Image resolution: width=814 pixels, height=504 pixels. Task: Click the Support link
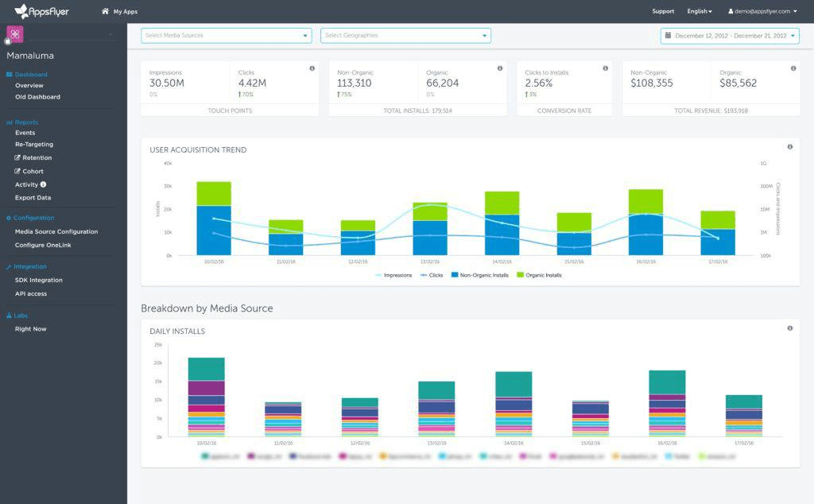pos(662,11)
